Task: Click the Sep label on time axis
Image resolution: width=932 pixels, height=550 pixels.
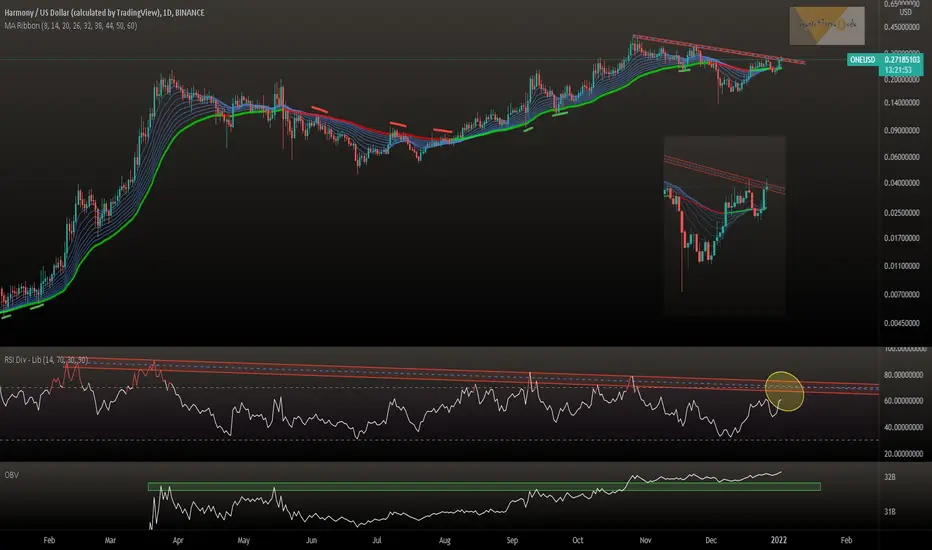Action: (x=512, y=540)
